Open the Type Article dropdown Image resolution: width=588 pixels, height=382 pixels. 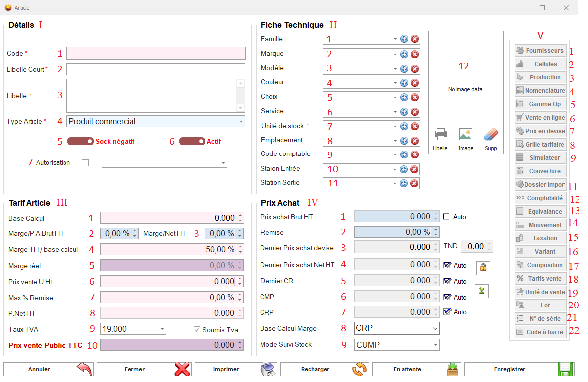241,121
